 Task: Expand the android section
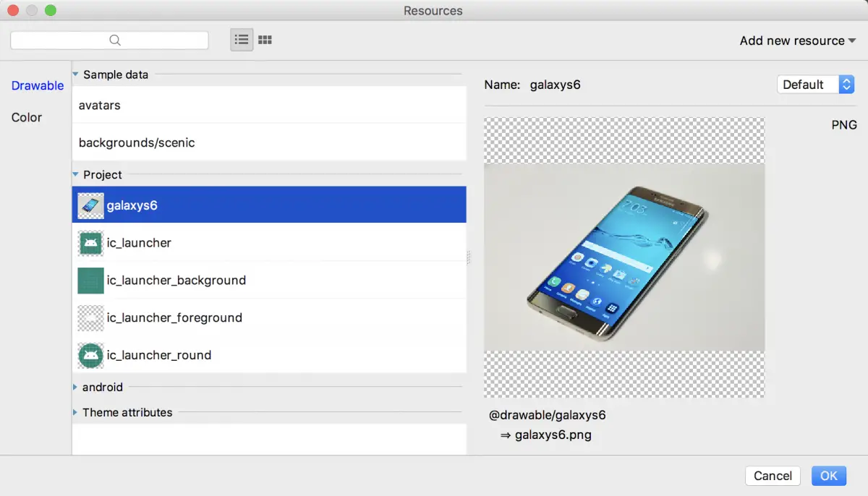coord(75,388)
